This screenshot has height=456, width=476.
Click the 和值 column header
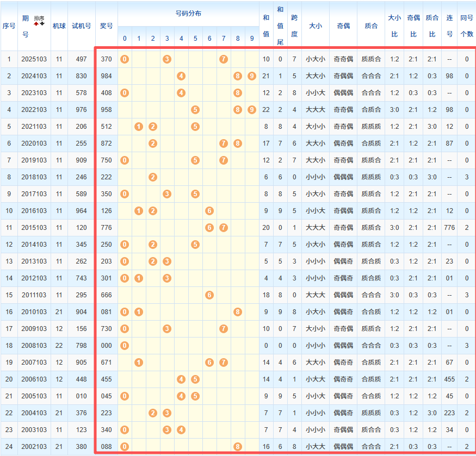coord(265,26)
